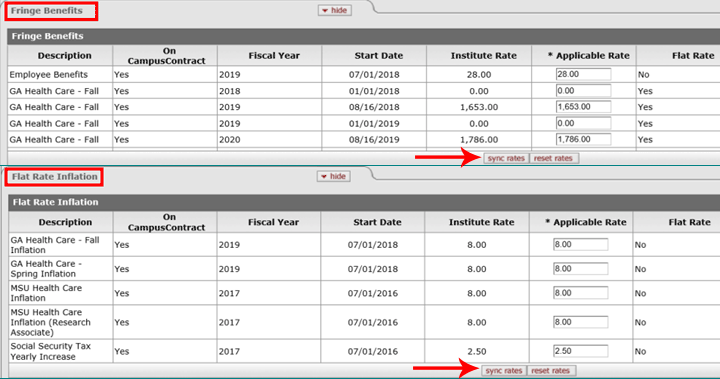Hide the Flat Rate Inflation panel
This screenshot has height=379, width=720.
(x=333, y=176)
